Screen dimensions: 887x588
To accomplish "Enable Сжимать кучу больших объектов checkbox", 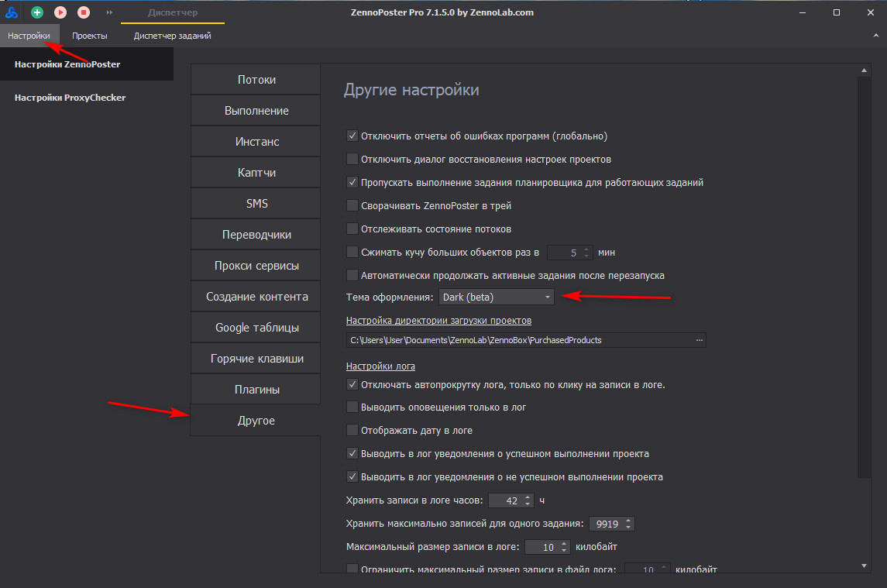I will click(352, 252).
